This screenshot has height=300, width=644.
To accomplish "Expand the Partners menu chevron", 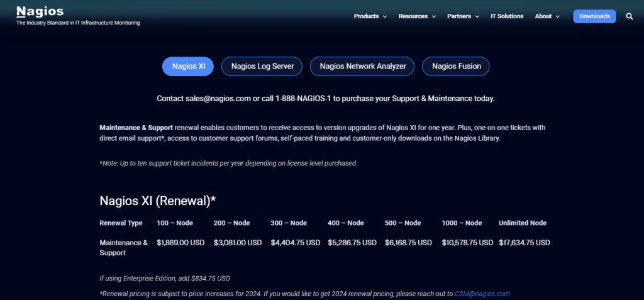I will click(x=477, y=17).
